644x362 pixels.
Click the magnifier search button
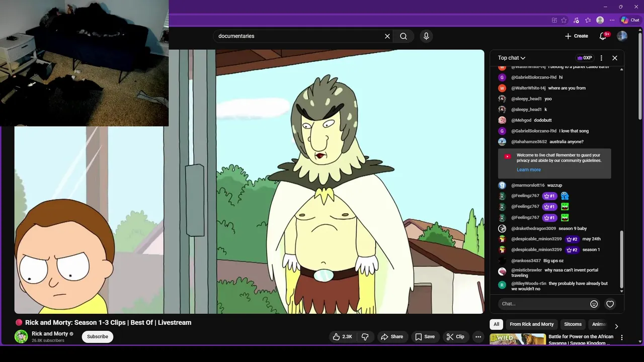[404, 36]
